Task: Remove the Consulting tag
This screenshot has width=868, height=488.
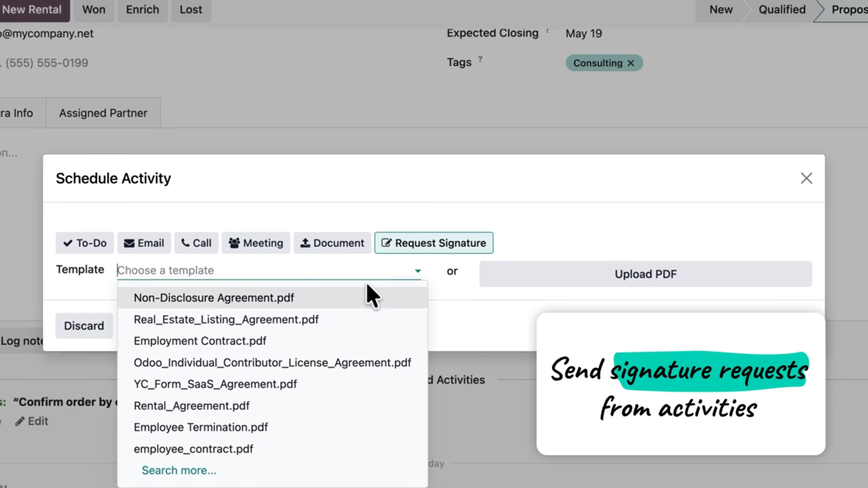Action: [631, 63]
